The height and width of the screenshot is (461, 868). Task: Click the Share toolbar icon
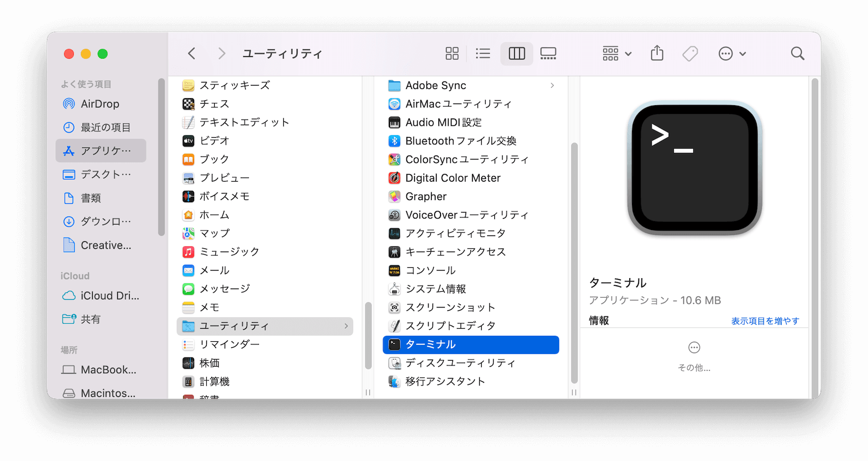(x=657, y=53)
